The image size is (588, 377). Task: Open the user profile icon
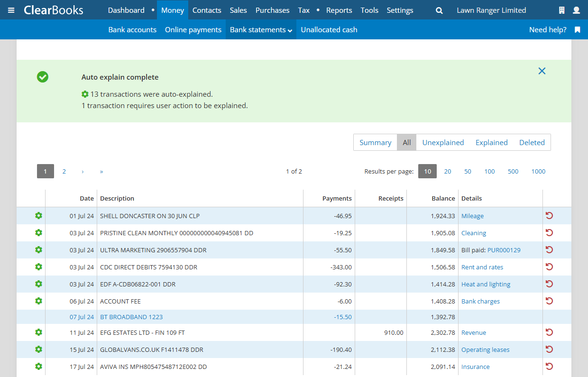577,10
